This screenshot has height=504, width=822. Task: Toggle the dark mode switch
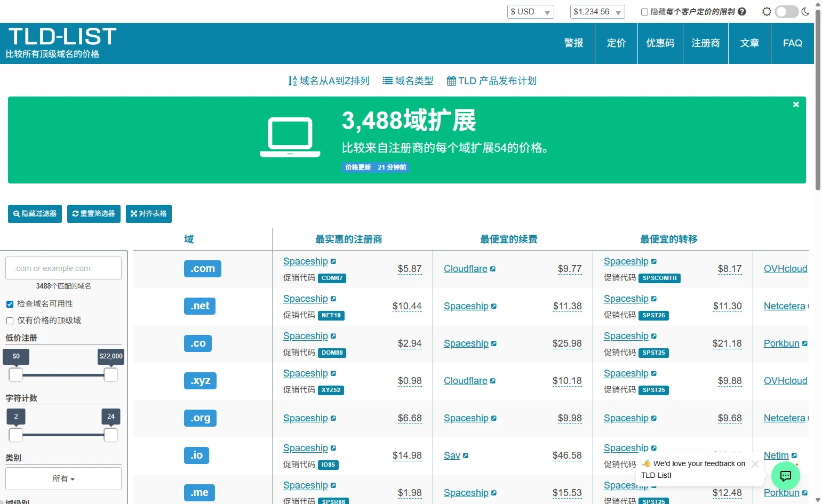tap(786, 12)
